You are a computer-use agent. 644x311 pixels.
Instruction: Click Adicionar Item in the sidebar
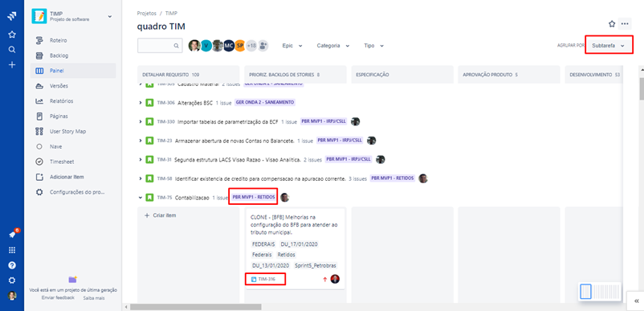point(73,177)
